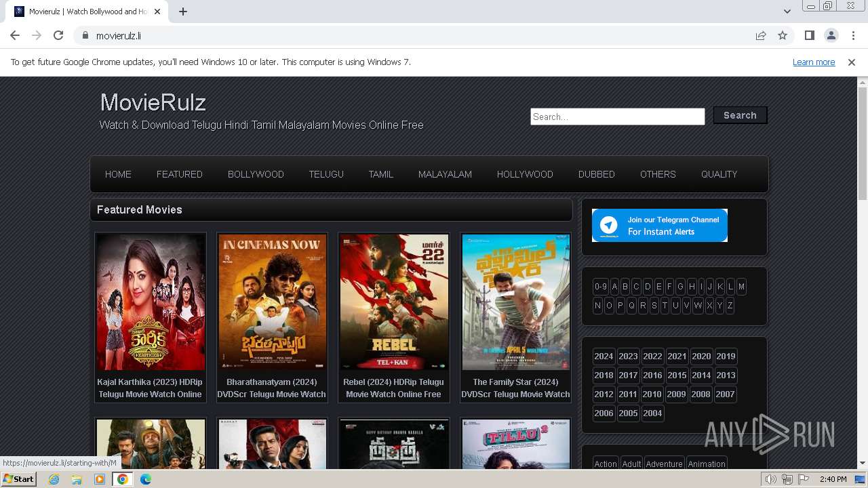Open the OTHERS menu
This screenshot has width=868, height=488.
[658, 174]
